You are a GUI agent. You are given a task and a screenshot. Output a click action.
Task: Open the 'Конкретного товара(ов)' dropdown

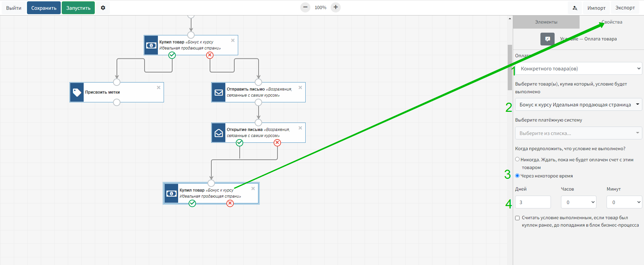click(578, 69)
